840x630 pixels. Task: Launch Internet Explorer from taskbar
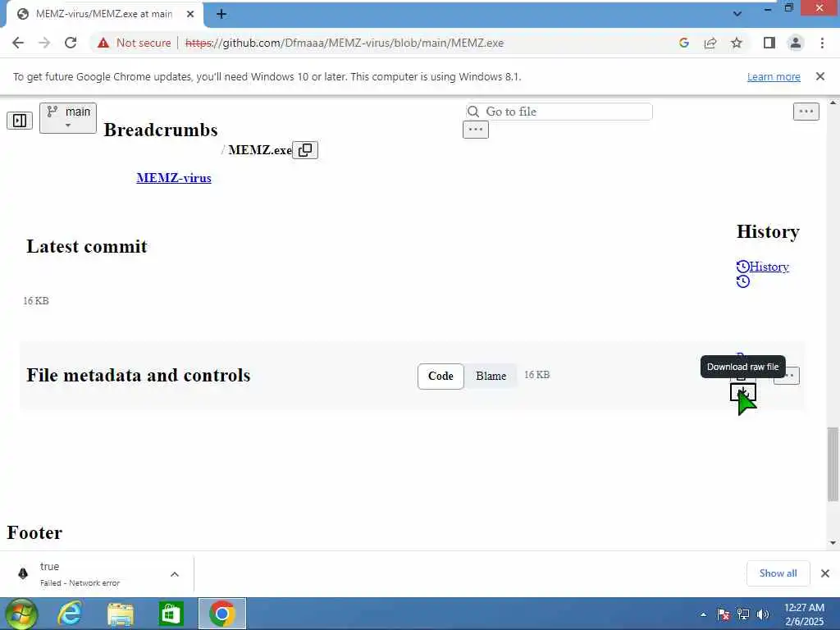click(x=70, y=614)
